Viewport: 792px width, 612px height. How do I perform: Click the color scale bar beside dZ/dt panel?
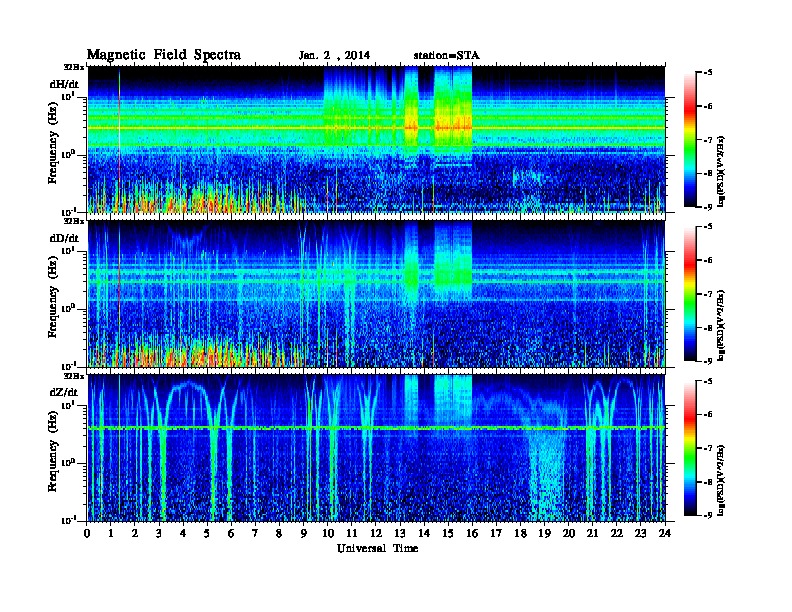click(689, 448)
